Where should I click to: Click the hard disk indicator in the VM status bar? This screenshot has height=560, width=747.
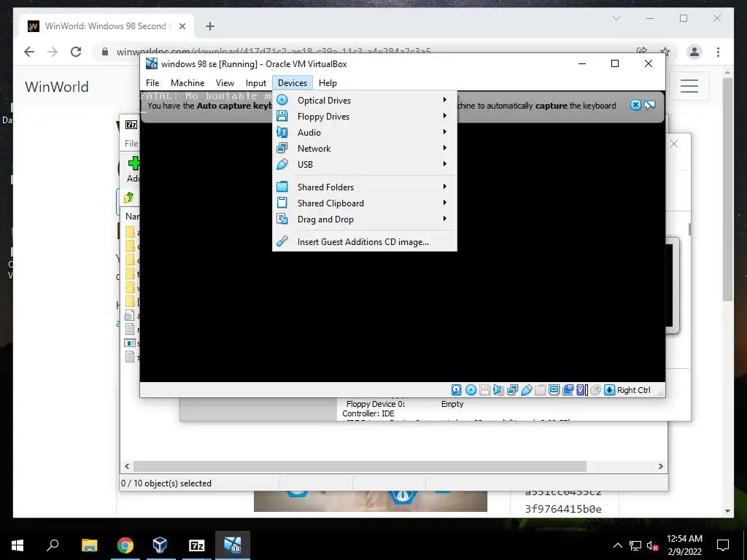click(457, 390)
